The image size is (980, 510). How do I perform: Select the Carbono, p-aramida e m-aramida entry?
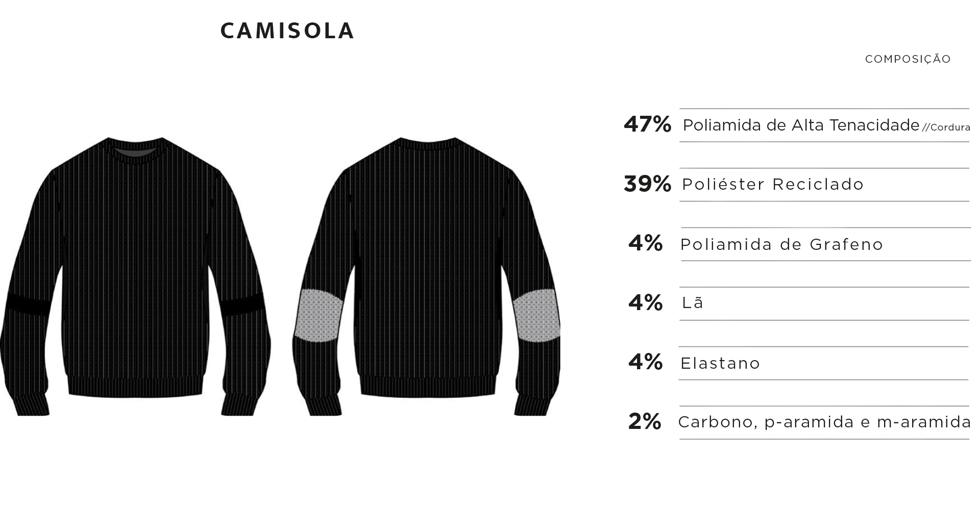[x=824, y=422]
